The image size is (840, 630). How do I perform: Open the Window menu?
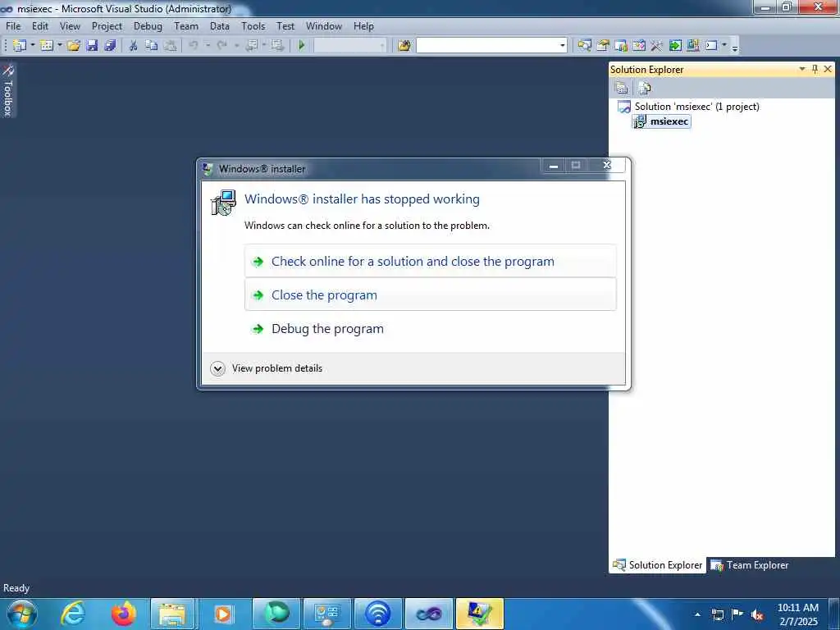click(323, 26)
